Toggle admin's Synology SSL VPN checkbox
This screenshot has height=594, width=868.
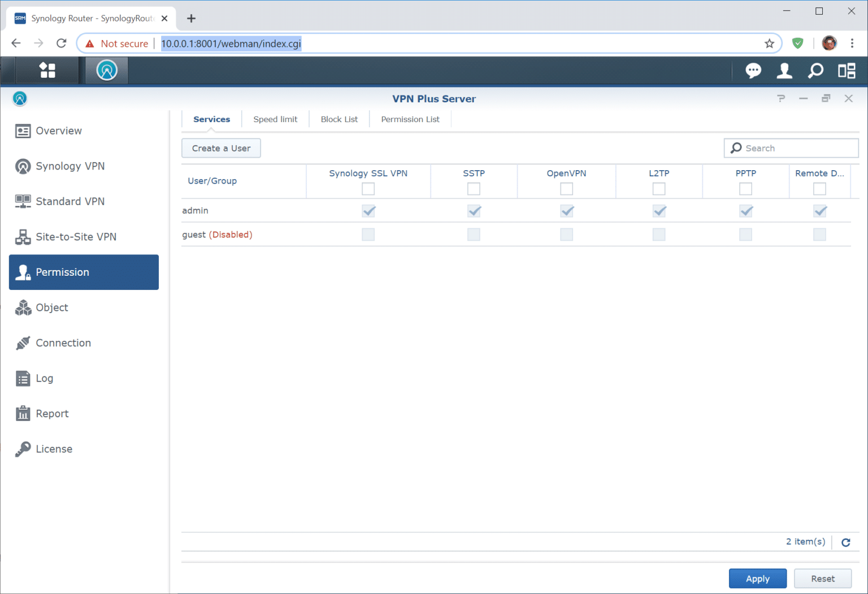[x=368, y=211]
